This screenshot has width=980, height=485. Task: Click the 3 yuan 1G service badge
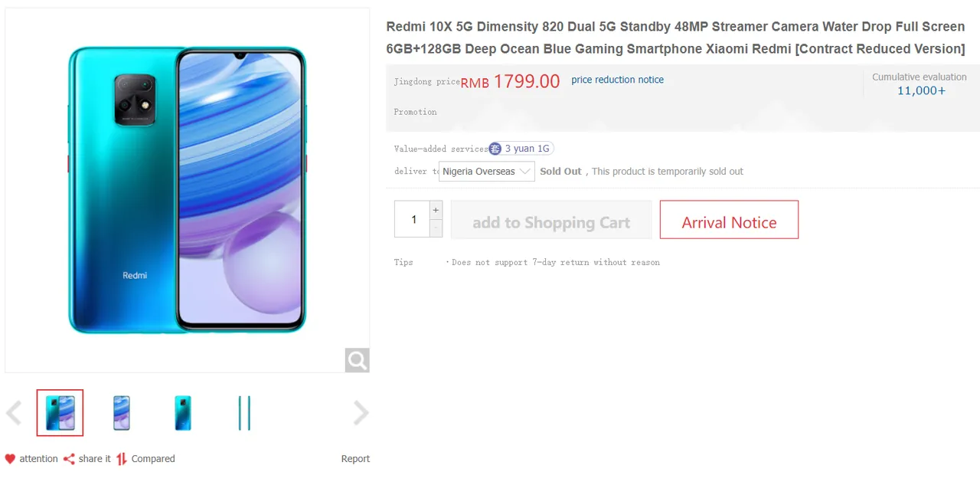tap(521, 149)
